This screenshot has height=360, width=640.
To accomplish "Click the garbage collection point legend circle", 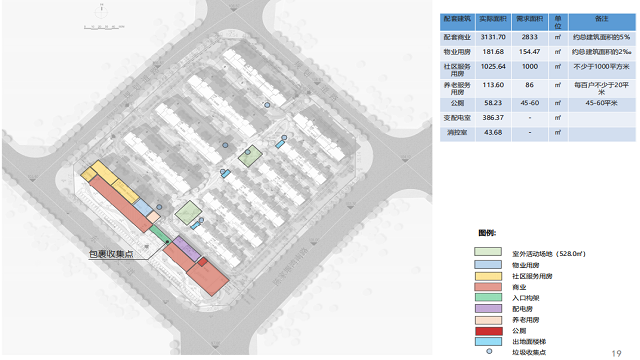I will pyautogui.click(x=489, y=351).
